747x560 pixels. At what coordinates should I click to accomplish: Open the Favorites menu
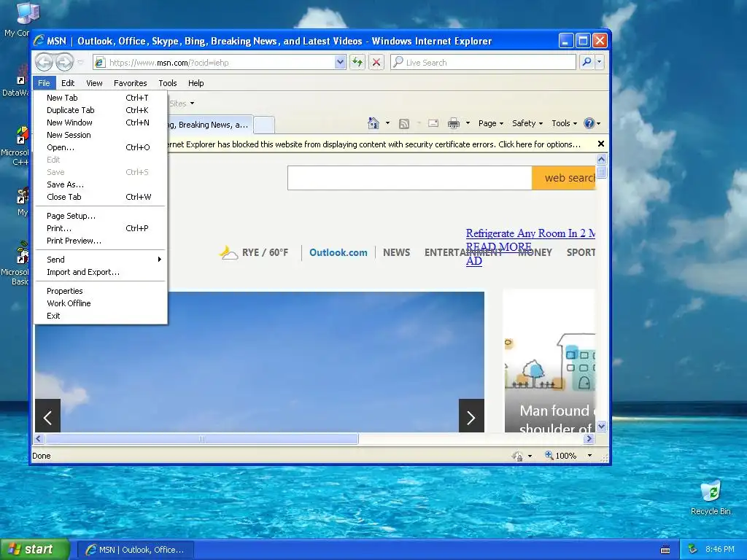point(130,83)
